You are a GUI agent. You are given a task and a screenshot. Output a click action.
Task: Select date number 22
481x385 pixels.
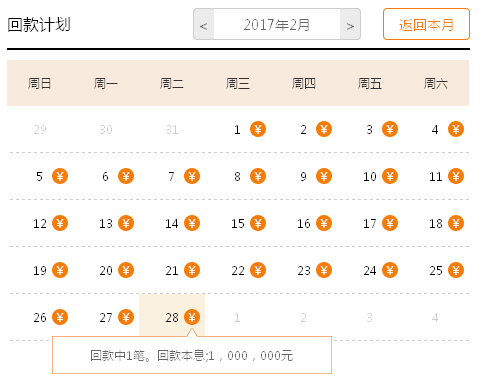[x=238, y=271]
